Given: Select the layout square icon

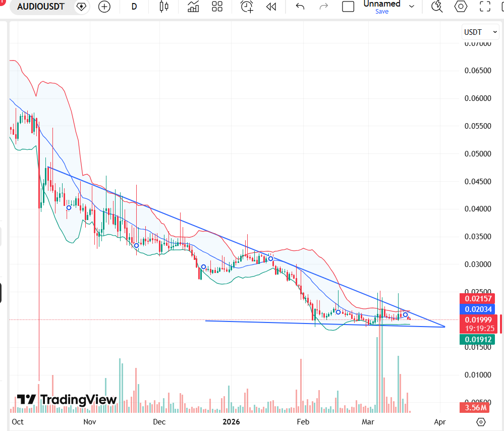Looking at the screenshot, I should [348, 7].
